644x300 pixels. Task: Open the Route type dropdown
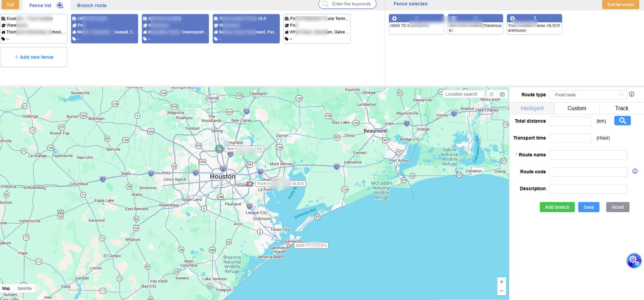tap(588, 95)
